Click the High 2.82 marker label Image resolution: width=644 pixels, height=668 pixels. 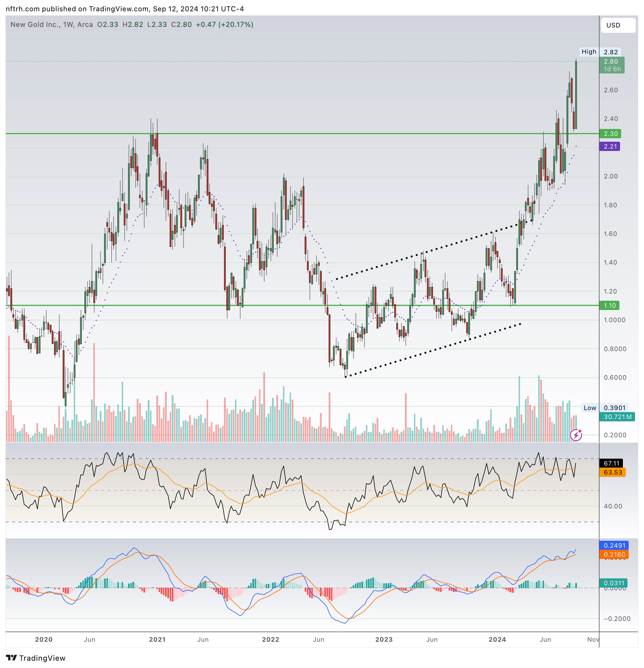pyautogui.click(x=600, y=52)
